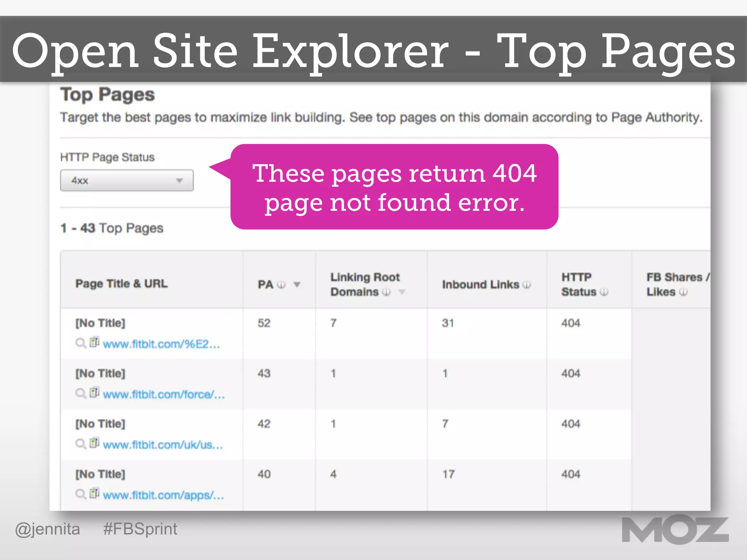Click the PA value 42
This screenshot has height=560, width=747.
pyautogui.click(x=264, y=424)
